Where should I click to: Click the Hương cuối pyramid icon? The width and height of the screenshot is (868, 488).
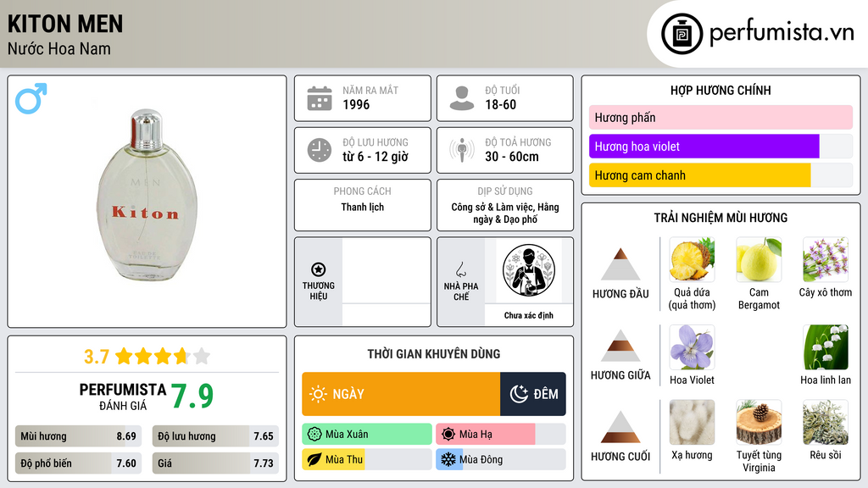point(620,427)
